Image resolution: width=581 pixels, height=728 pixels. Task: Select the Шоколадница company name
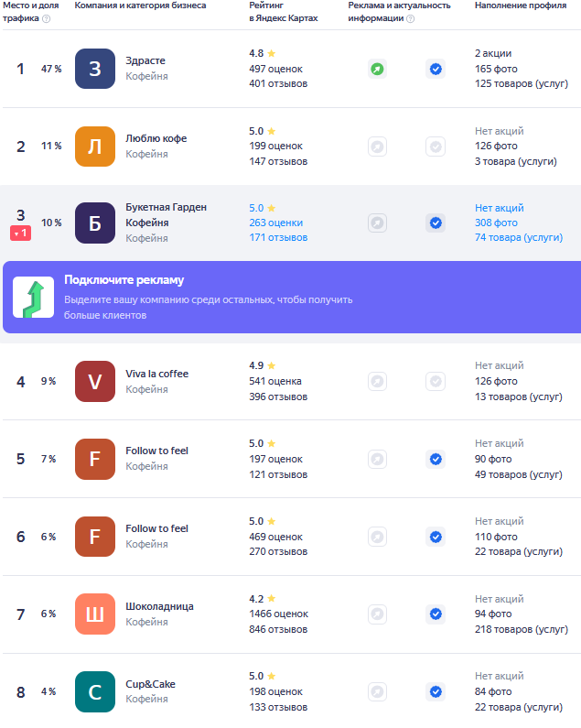pos(159,606)
